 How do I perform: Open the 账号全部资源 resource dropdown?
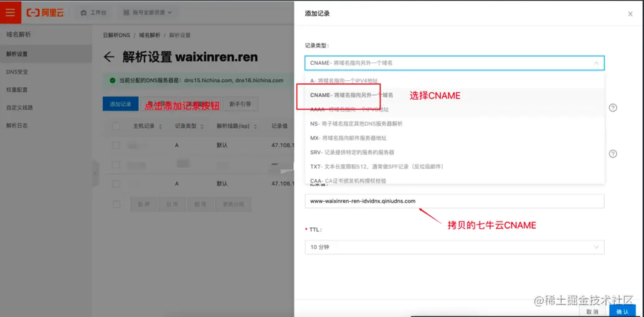coord(148,12)
